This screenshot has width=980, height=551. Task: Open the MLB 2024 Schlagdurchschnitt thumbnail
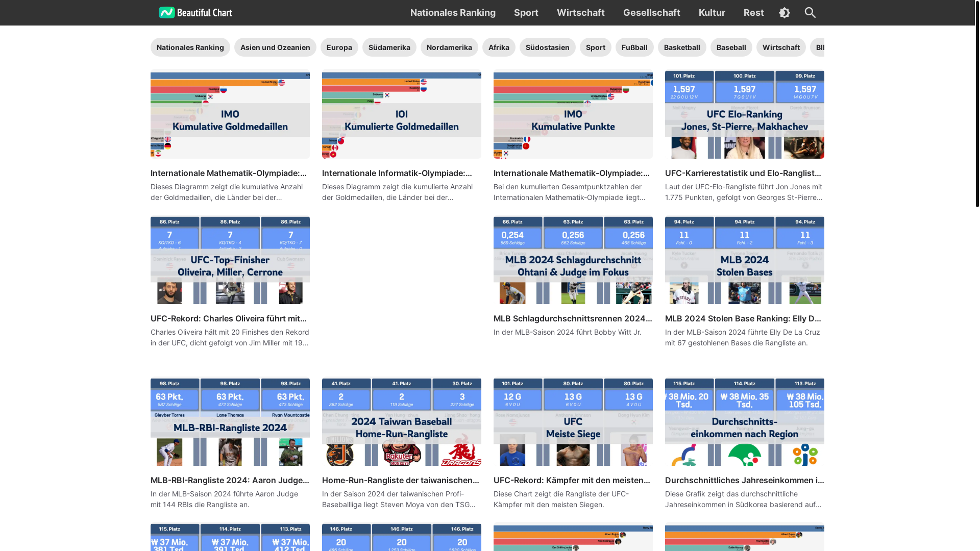pos(573,260)
